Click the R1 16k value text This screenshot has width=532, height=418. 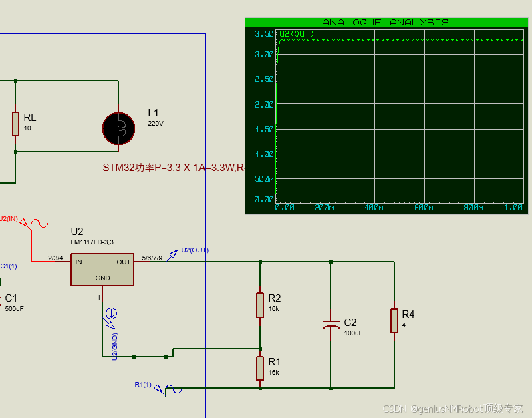pyautogui.click(x=274, y=372)
